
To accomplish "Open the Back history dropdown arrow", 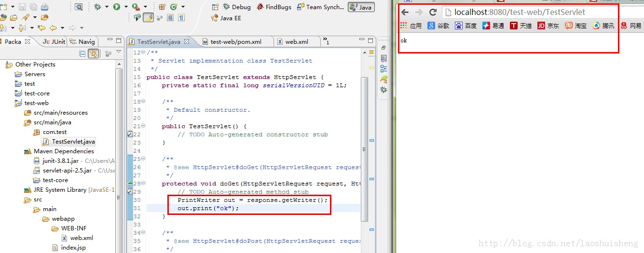I will tap(61, 28).
